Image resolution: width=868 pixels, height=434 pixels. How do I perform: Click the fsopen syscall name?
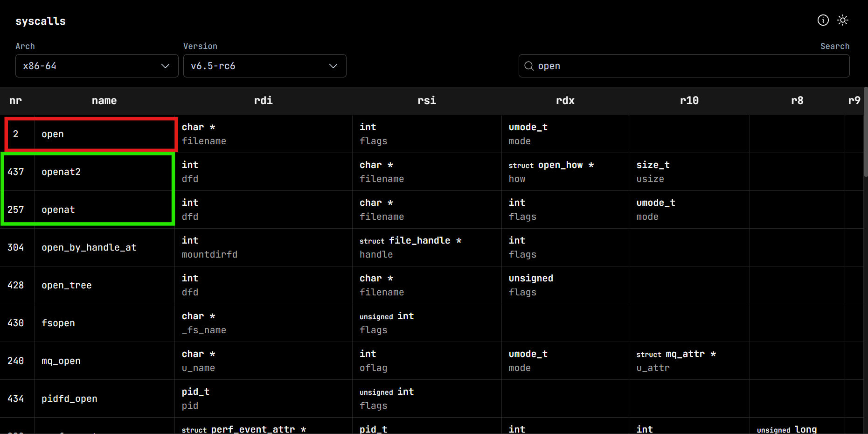pos(58,323)
